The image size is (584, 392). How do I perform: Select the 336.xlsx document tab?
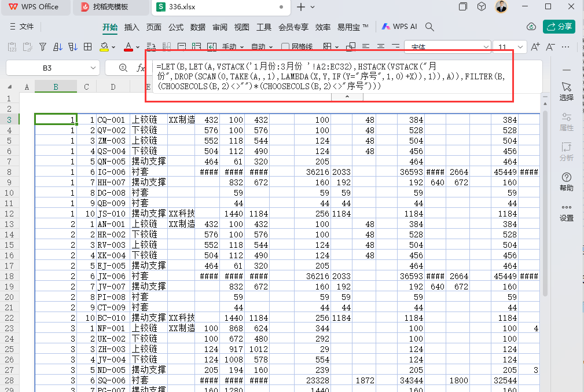(x=221, y=7)
